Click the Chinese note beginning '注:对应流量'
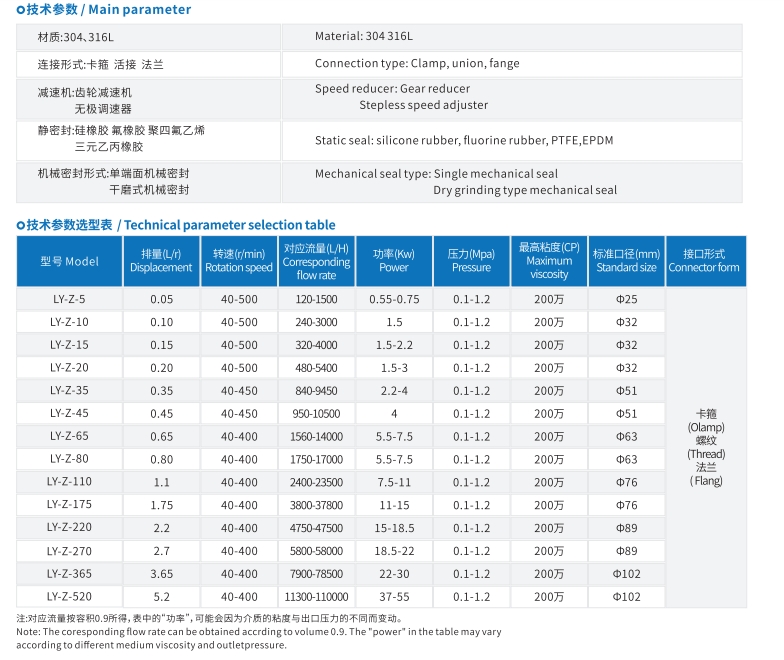The height and width of the screenshot is (660, 784). click(x=210, y=618)
